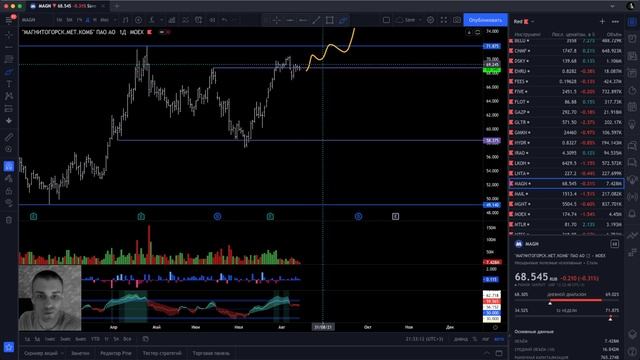
Task: Select the zoom-in tool in sidebar
Action: click(x=9, y=149)
